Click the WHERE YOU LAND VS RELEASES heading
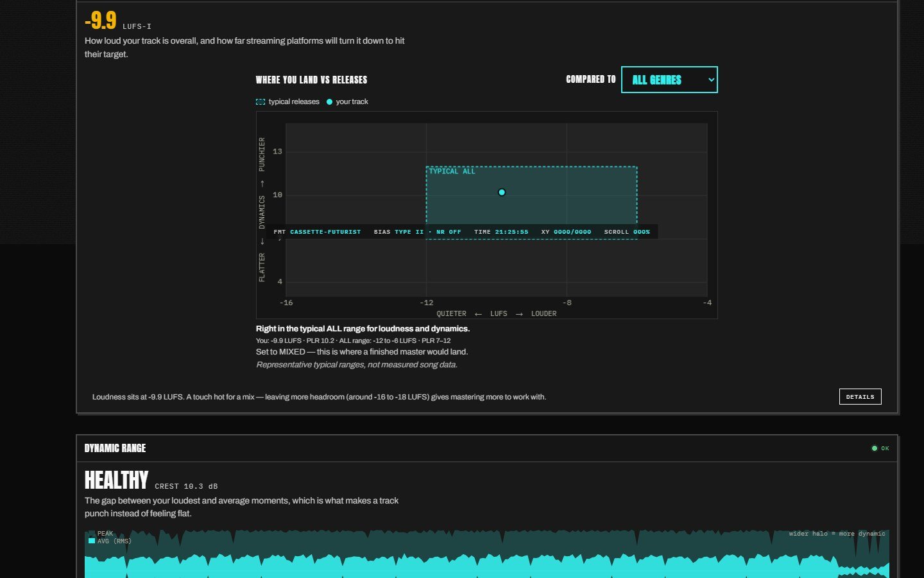924x578 pixels. [311, 80]
